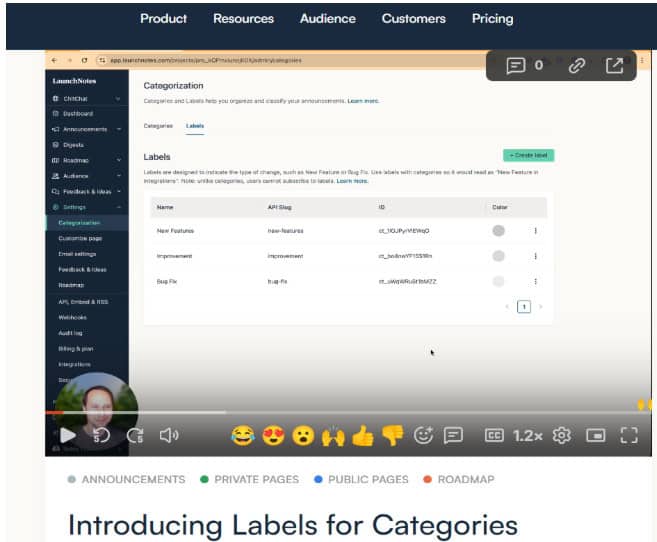Image resolution: width=657 pixels, height=542 pixels.
Task: Open Billing & plan settings
Action: click(76, 348)
